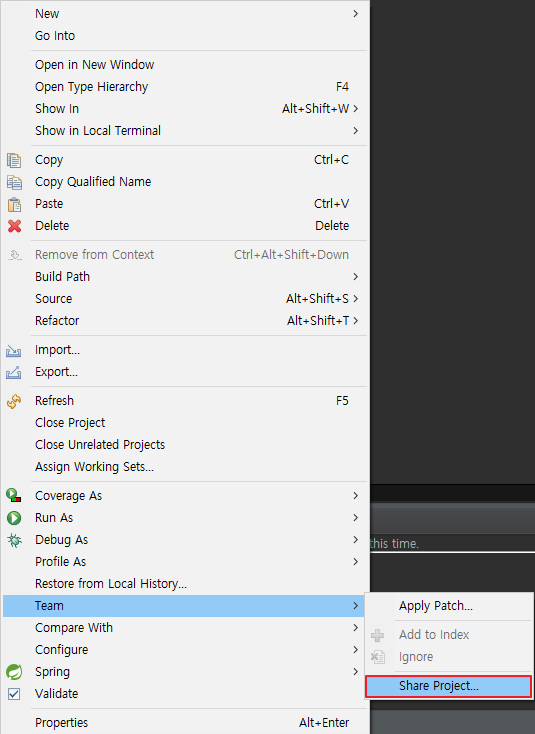
Task: Click the F5 shortcut text beside Refresh
Action: pos(342,401)
